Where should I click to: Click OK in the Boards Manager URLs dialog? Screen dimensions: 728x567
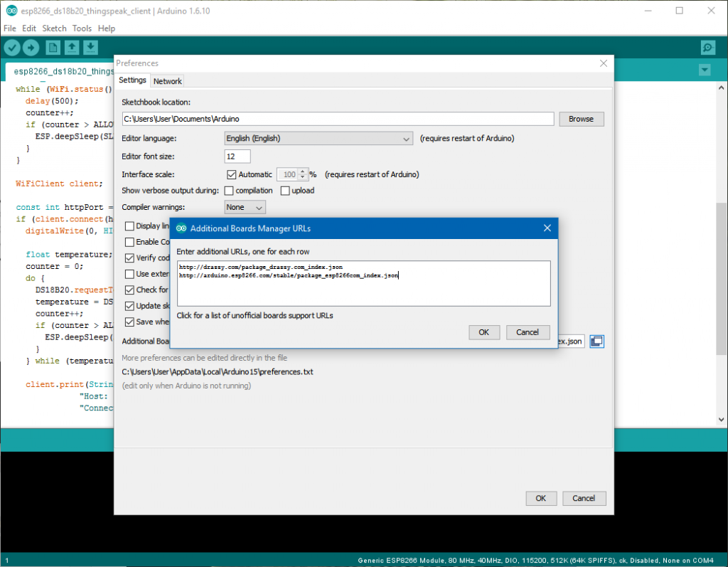483,332
